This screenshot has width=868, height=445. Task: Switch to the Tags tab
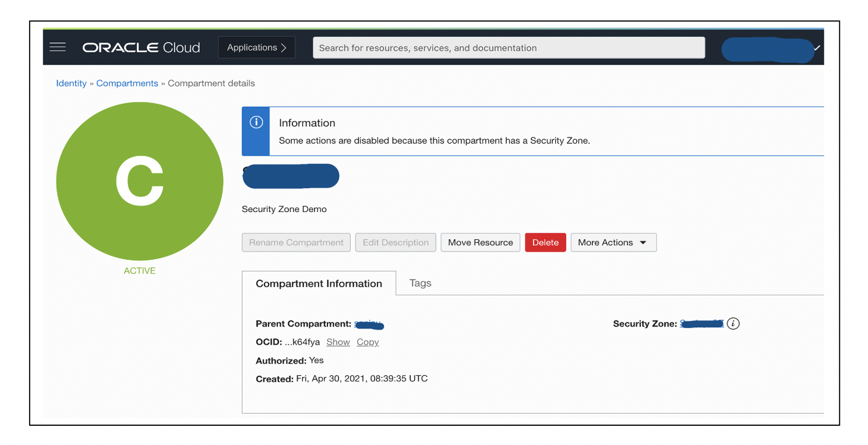[x=420, y=283]
